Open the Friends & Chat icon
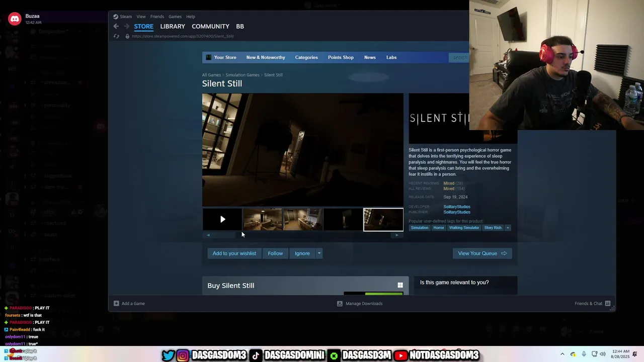 click(608, 303)
